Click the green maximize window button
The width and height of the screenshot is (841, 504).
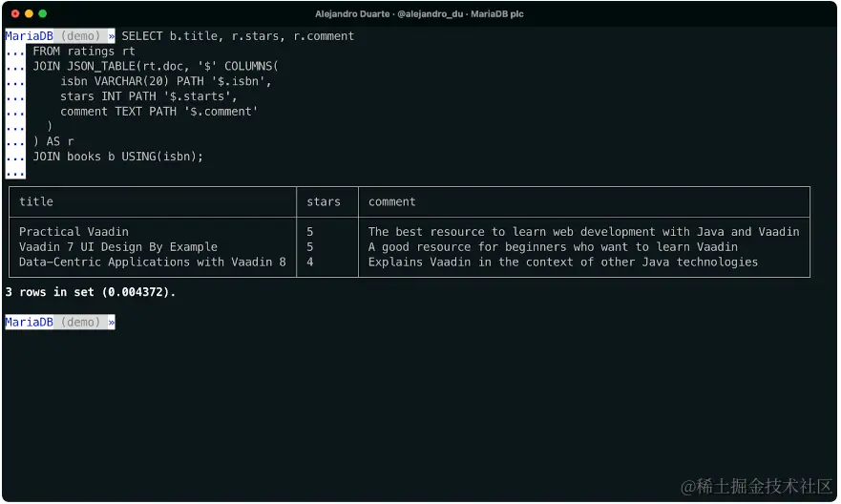(x=43, y=13)
